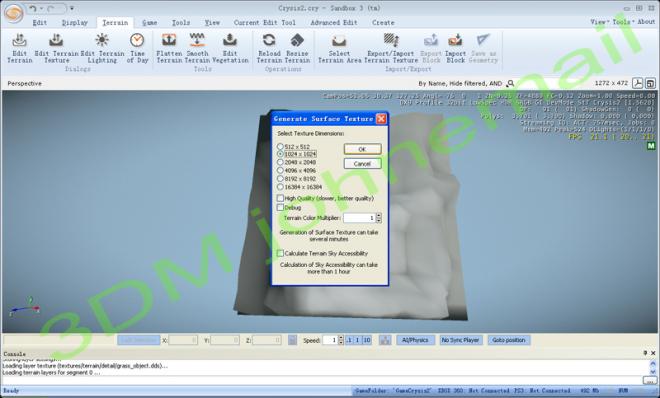The width and height of the screenshot is (660, 398).
Task: Check Calculate Terrain Sky Accessibility
Action: (x=280, y=253)
